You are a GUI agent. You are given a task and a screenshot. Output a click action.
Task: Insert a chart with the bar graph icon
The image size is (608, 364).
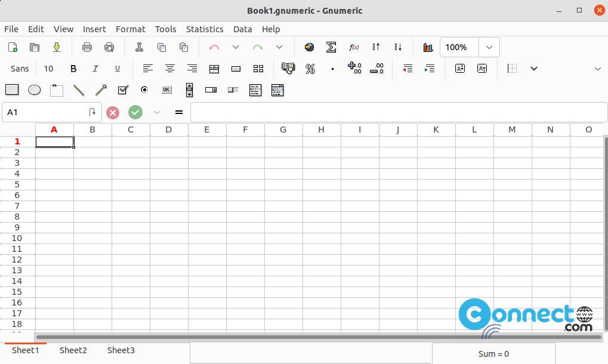click(x=428, y=47)
